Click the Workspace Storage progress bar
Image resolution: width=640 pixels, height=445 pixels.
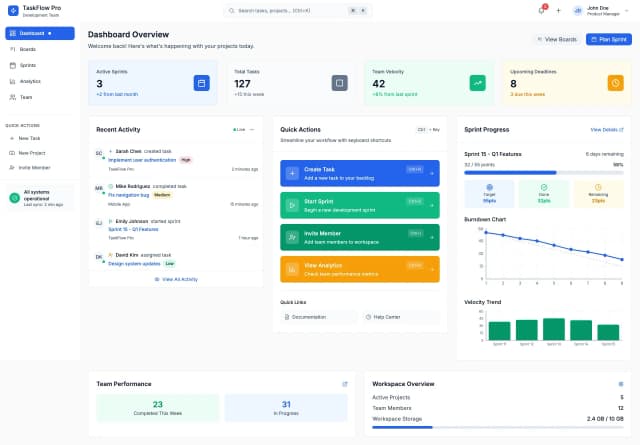(x=497, y=427)
